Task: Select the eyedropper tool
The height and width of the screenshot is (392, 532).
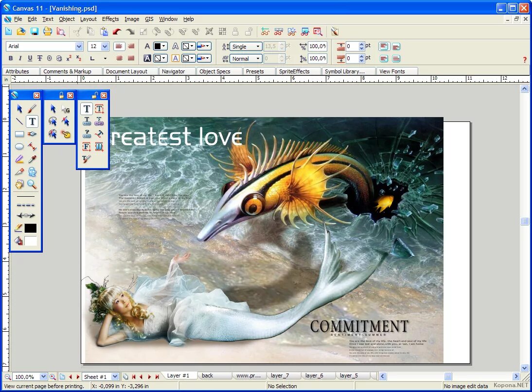Action: click(32, 159)
